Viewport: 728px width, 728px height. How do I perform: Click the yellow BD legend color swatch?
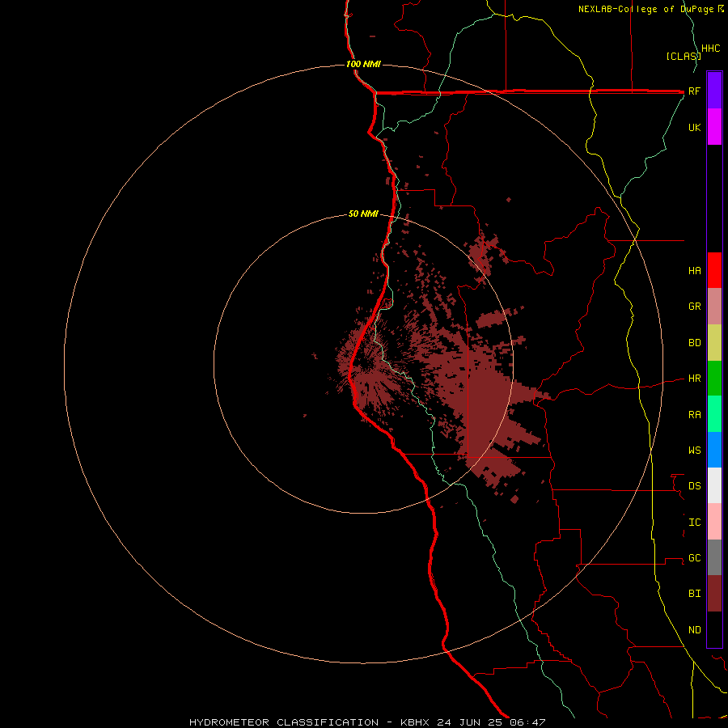(714, 342)
